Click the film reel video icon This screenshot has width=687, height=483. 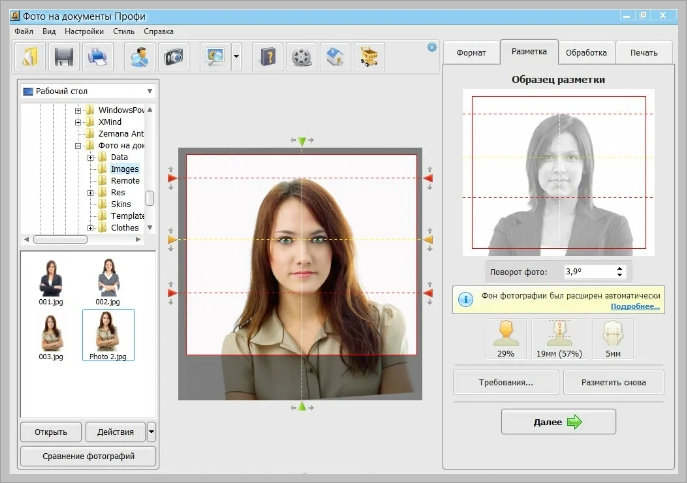tap(302, 57)
